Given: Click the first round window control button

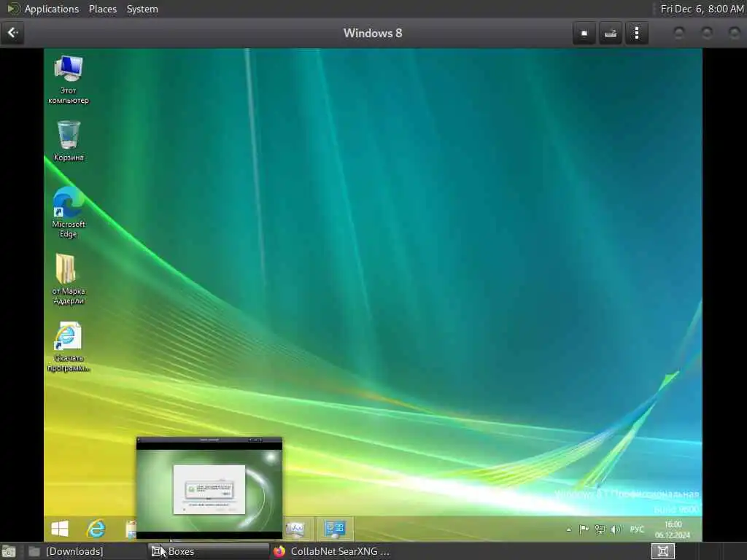Looking at the screenshot, I should point(679,33).
